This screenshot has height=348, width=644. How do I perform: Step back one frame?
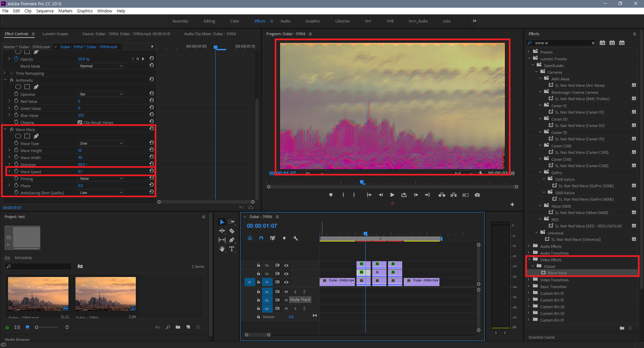pyautogui.click(x=381, y=195)
